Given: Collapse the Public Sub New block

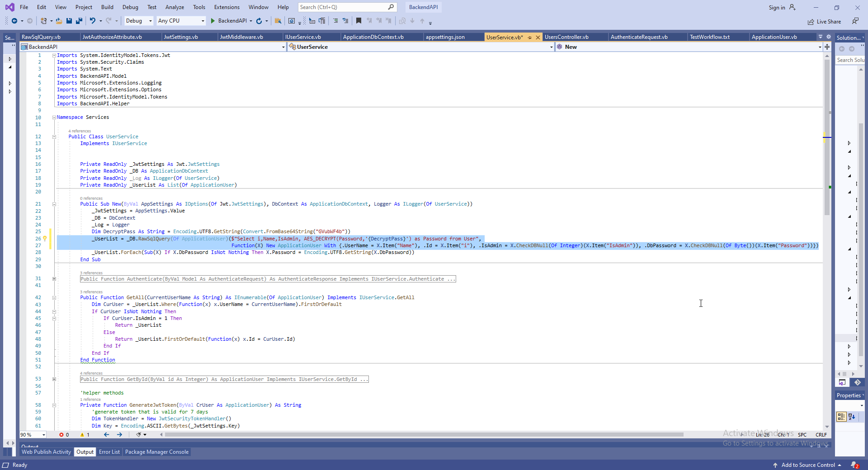Looking at the screenshot, I should (x=54, y=204).
